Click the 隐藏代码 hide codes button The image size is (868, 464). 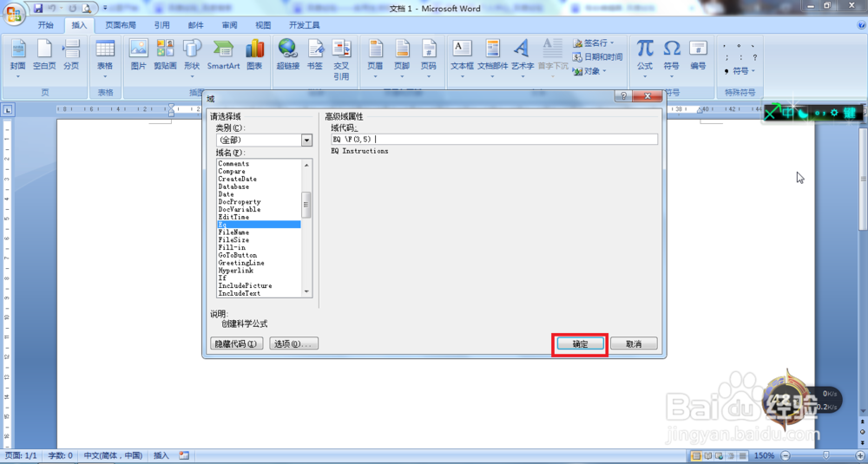click(x=236, y=343)
